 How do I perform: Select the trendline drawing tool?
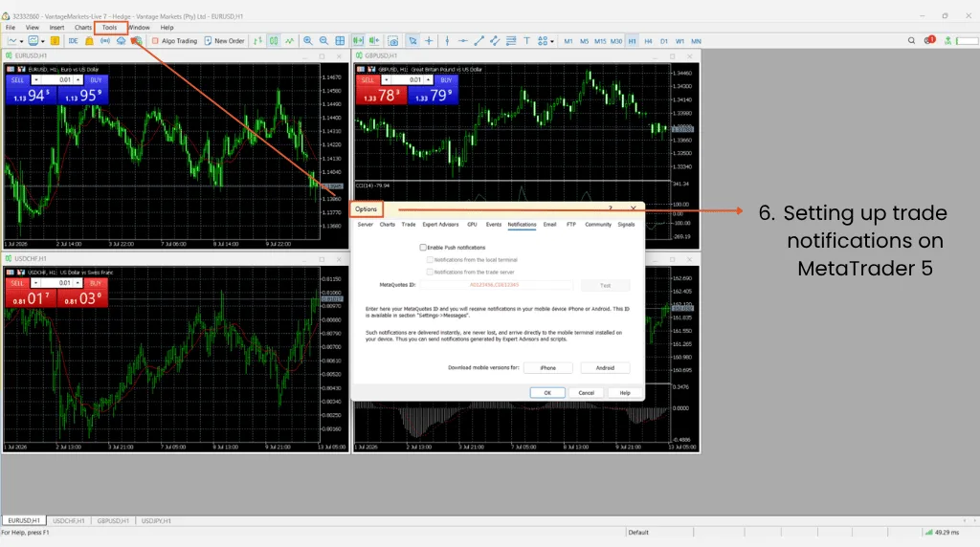(x=479, y=41)
